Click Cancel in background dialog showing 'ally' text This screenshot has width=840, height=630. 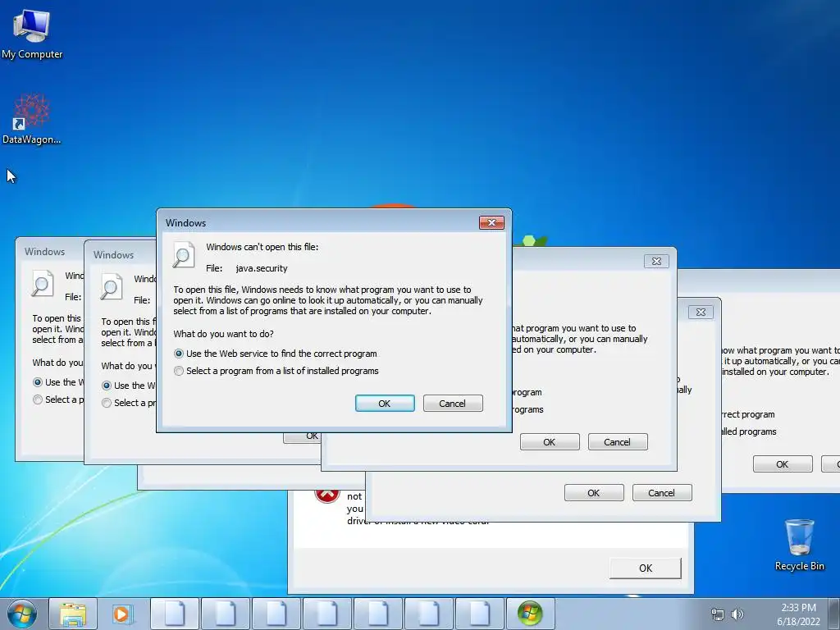pos(662,493)
